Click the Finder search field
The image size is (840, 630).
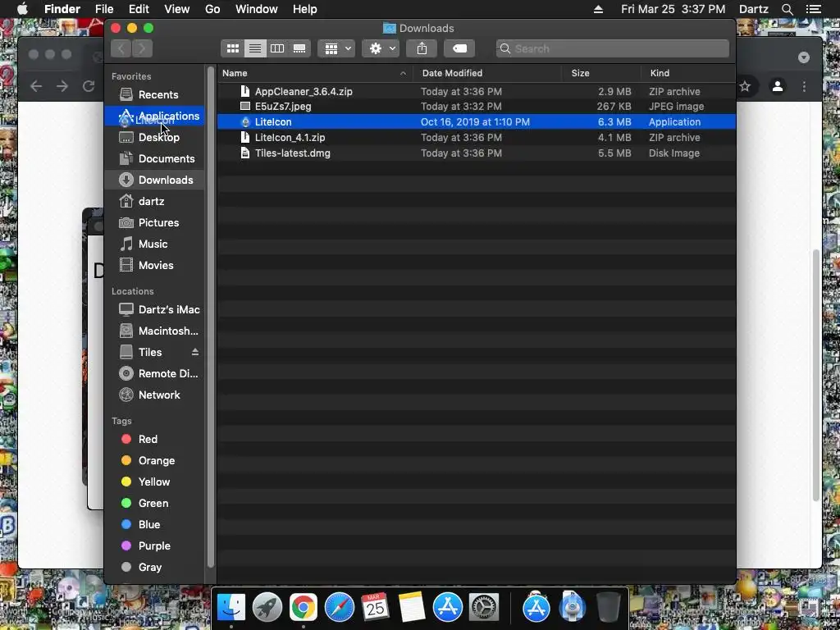(x=612, y=48)
